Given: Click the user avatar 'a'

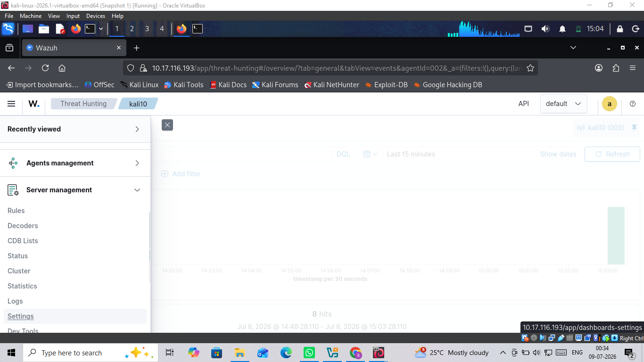Looking at the screenshot, I should click(610, 104).
